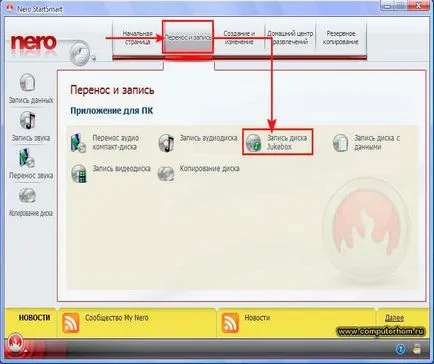
Task: Open the Начальная страница tab
Action: [x=137, y=38]
